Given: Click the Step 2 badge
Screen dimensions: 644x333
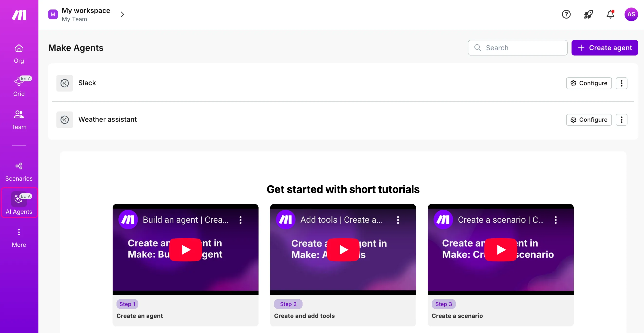Looking at the screenshot, I should (288, 304).
